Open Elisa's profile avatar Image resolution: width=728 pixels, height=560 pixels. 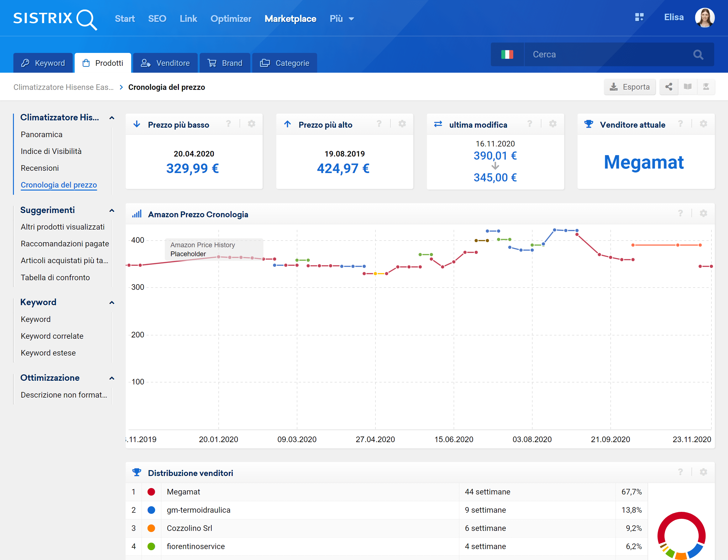click(x=704, y=18)
